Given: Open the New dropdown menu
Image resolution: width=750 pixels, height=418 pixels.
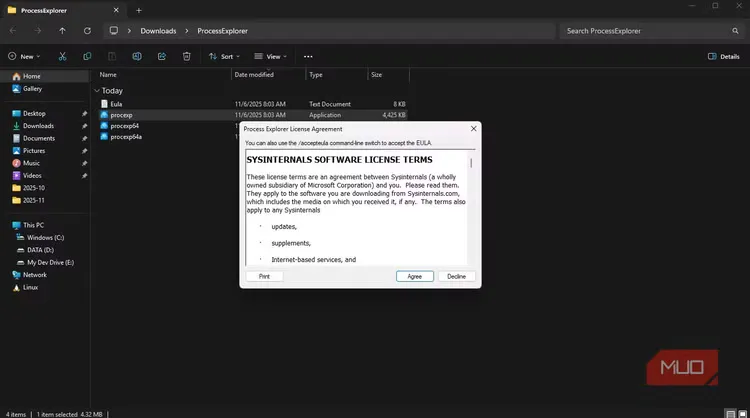Looking at the screenshot, I should (24, 56).
